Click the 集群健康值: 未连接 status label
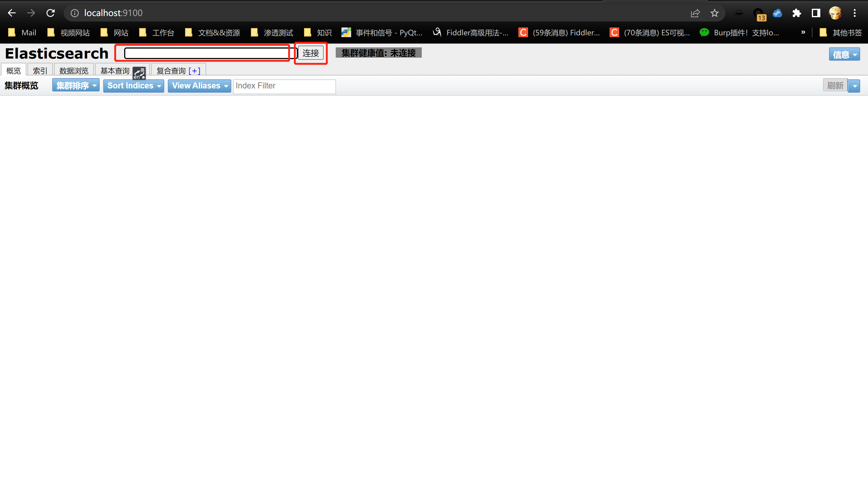868x482 pixels. point(378,53)
